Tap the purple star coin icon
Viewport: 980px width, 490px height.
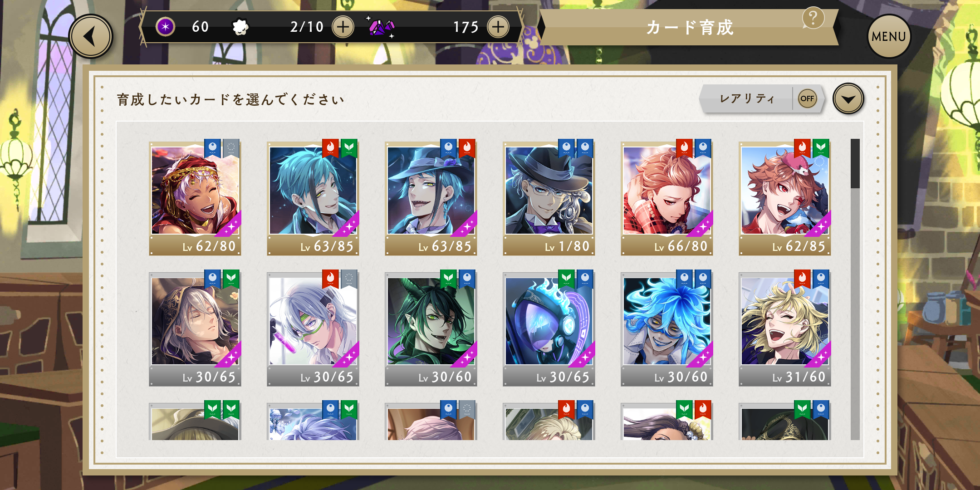[165, 27]
